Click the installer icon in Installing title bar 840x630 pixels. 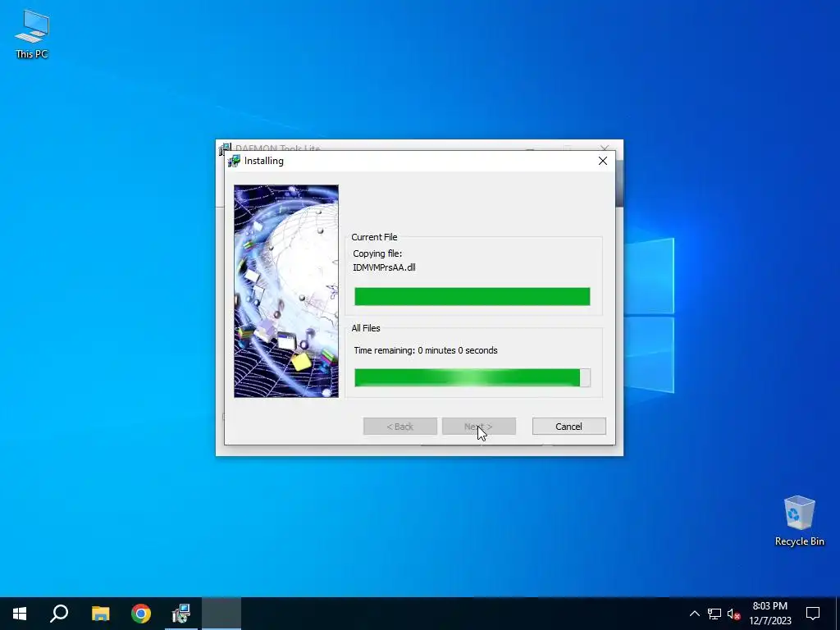(234, 161)
